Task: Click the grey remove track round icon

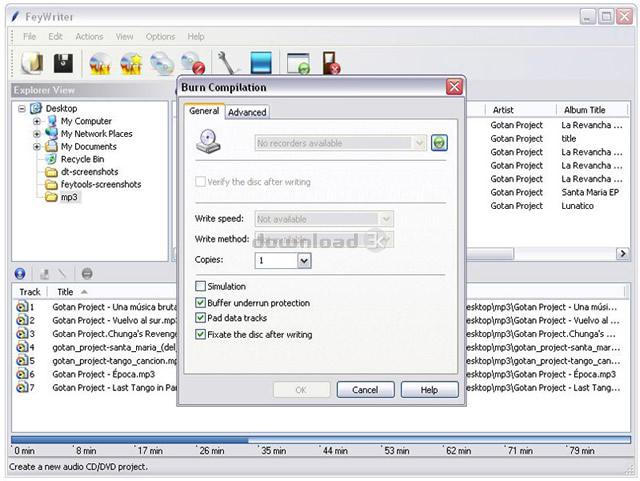Action: (87, 274)
